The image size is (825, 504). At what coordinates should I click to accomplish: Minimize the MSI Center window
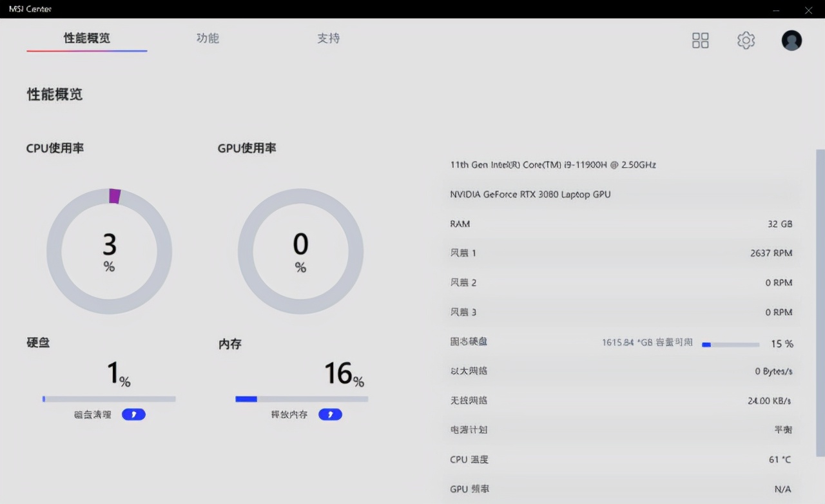[776, 10]
